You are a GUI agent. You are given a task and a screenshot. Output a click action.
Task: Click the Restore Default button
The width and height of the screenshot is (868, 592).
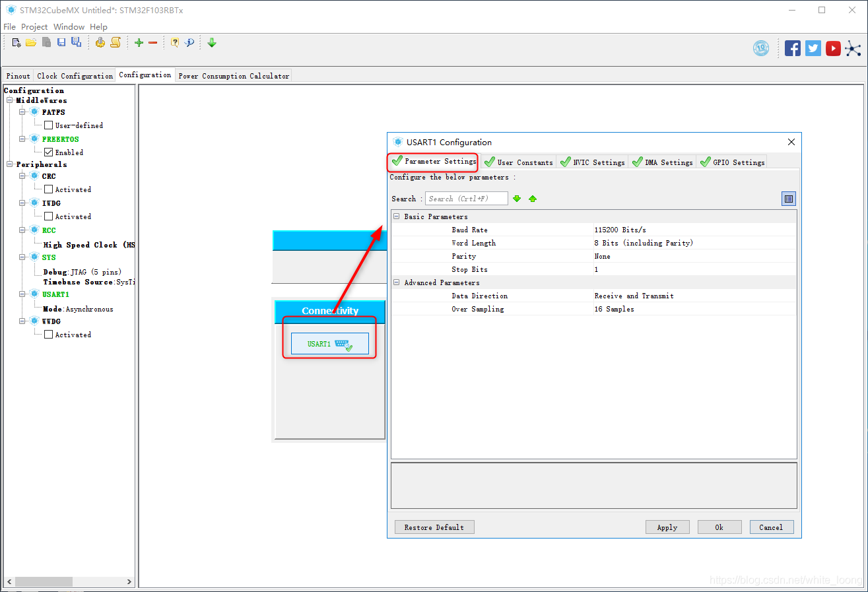pyautogui.click(x=434, y=527)
